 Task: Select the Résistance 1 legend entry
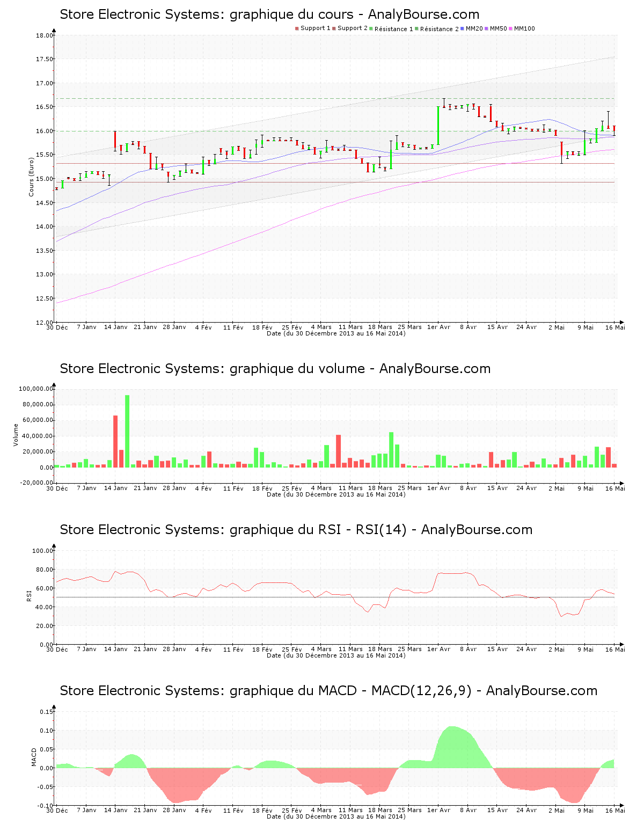(x=394, y=29)
